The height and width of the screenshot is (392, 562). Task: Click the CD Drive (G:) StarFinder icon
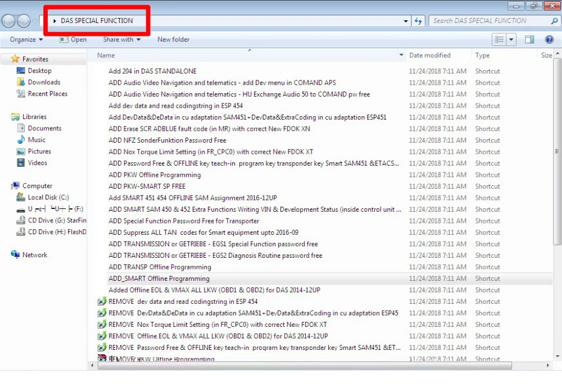pos(21,220)
